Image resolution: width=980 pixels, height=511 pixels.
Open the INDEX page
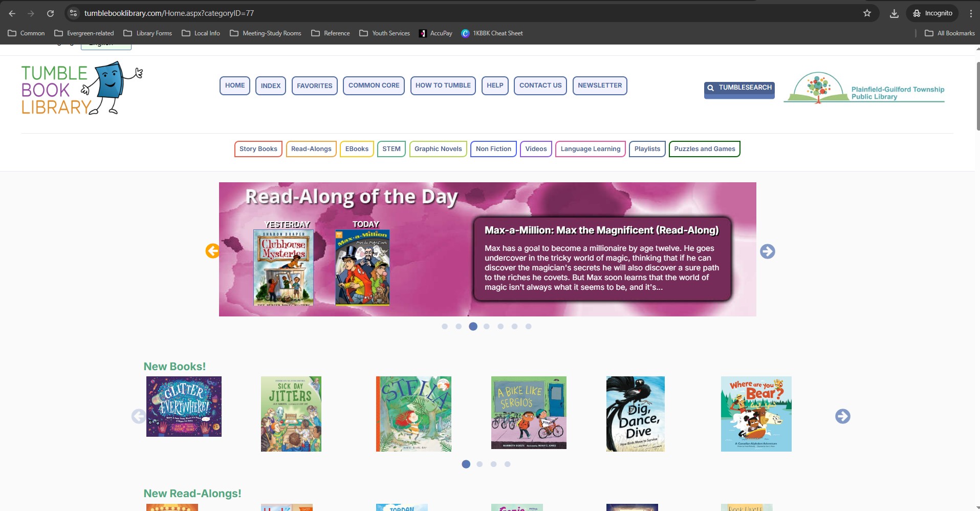tap(271, 86)
